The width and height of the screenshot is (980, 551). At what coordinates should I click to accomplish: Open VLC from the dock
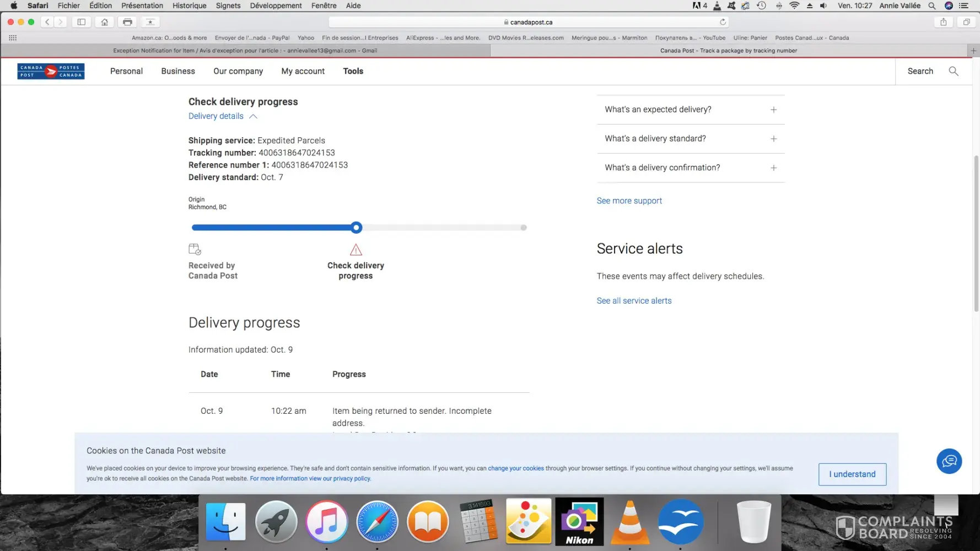[629, 522]
